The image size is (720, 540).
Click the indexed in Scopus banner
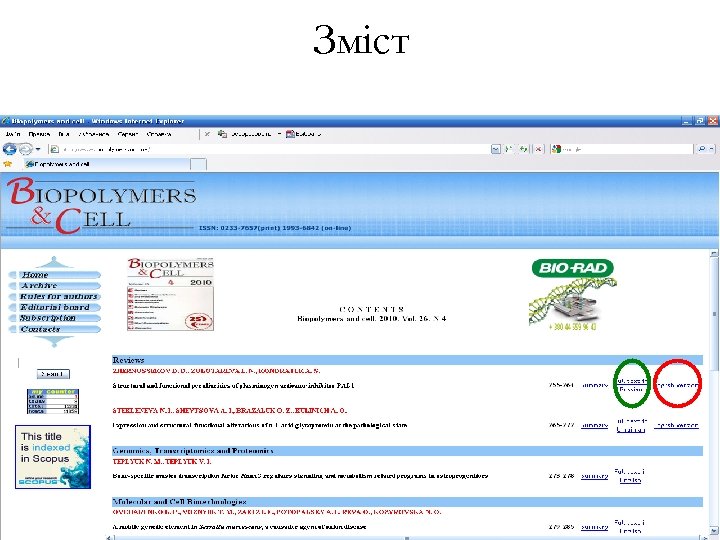click(53, 457)
